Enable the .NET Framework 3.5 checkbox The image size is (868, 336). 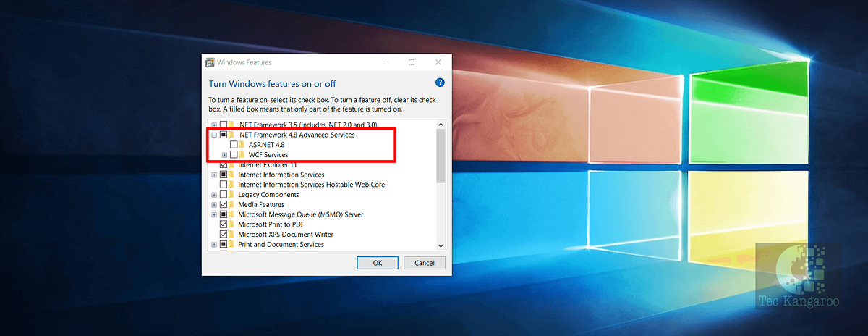(224, 125)
